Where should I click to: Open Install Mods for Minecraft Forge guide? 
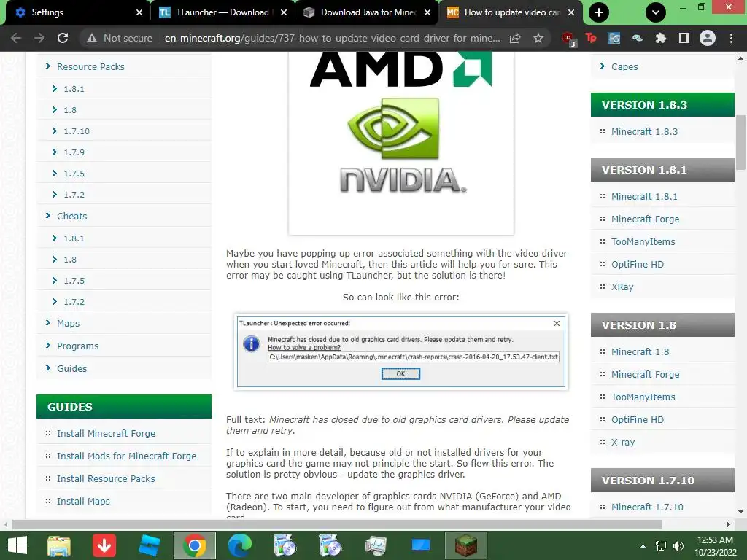[126, 456]
